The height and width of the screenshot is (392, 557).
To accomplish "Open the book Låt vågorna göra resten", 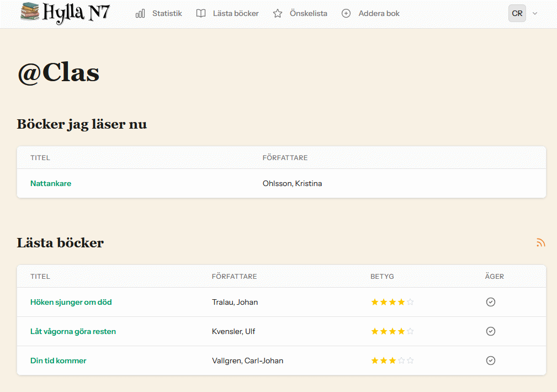I will coord(73,331).
